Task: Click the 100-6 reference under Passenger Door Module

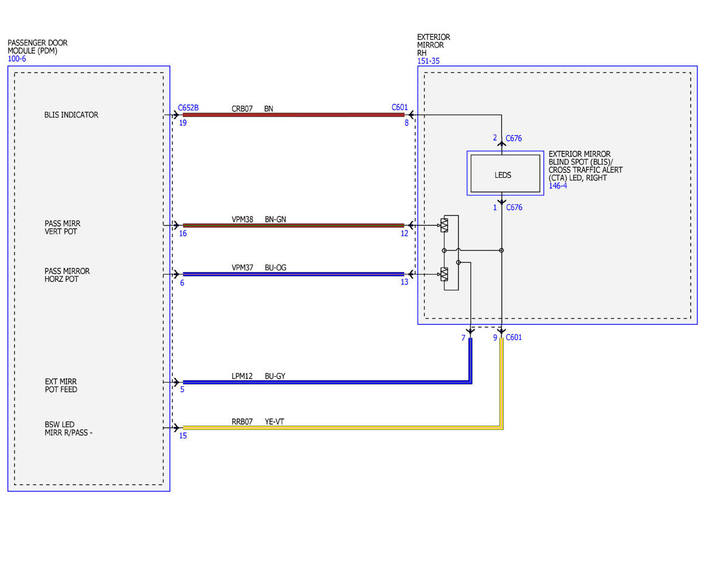Action: point(17,59)
